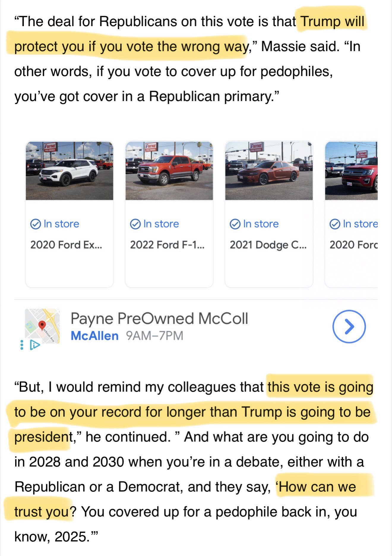Screen dimensions: 392x556
Task: Click the AdChoices triangle icon
Action: [x=35, y=345]
